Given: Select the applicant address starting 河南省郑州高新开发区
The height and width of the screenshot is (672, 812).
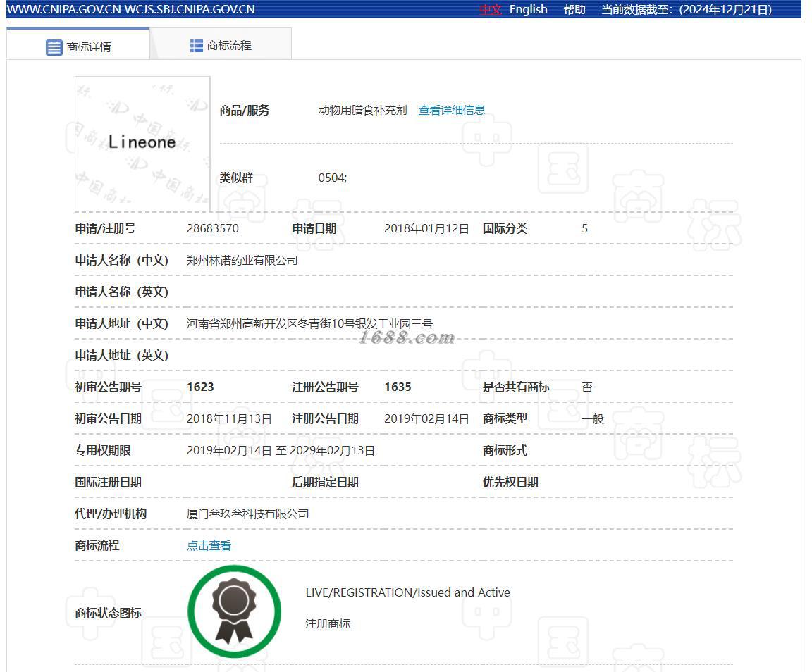Looking at the screenshot, I should click(x=309, y=323).
